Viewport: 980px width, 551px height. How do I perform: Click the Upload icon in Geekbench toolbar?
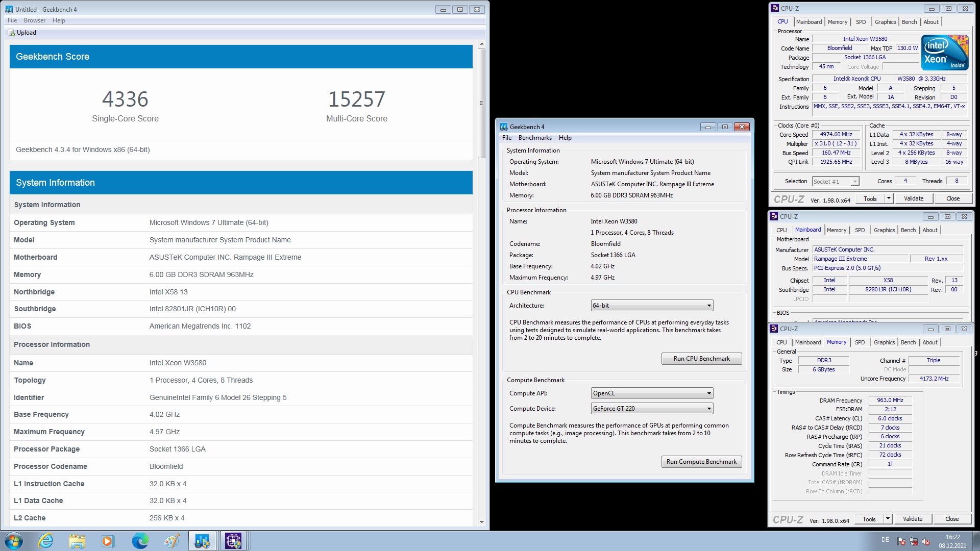(x=11, y=33)
